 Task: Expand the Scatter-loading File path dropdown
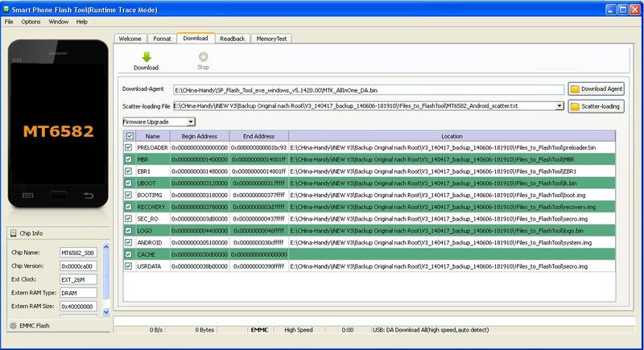pyautogui.click(x=559, y=105)
